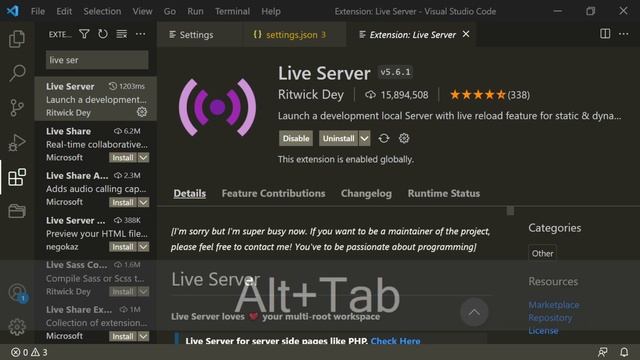This screenshot has height=360, width=640.
Task: Open the Source Control view
Action: 17,108
